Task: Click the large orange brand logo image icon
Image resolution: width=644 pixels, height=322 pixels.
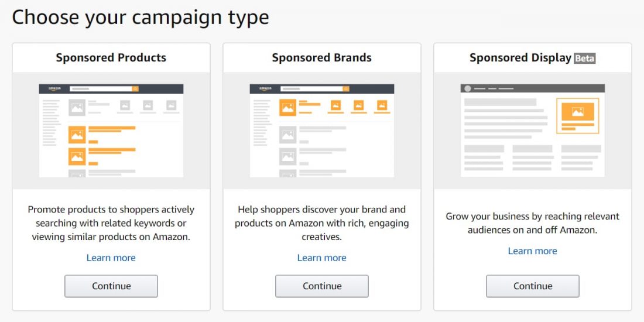Action: coord(287,108)
